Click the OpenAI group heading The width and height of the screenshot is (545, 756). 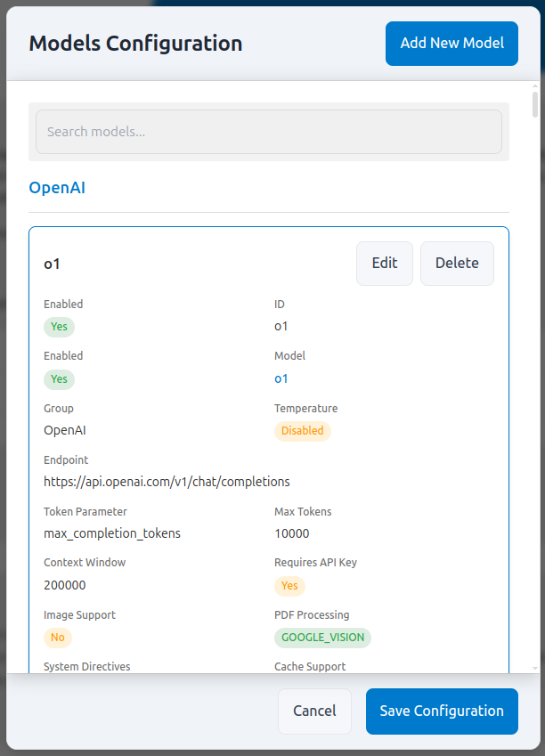[57, 188]
